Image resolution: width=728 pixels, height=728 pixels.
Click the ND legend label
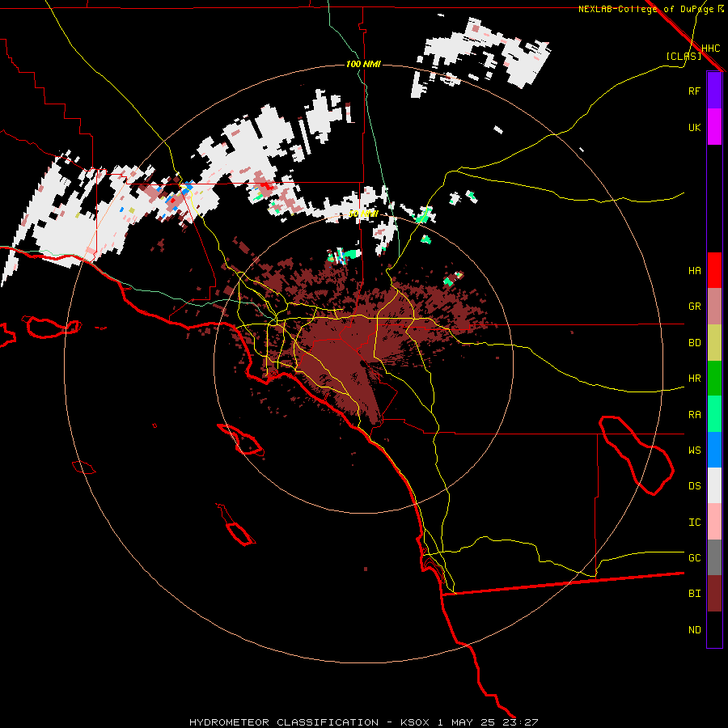pyautogui.click(x=694, y=630)
